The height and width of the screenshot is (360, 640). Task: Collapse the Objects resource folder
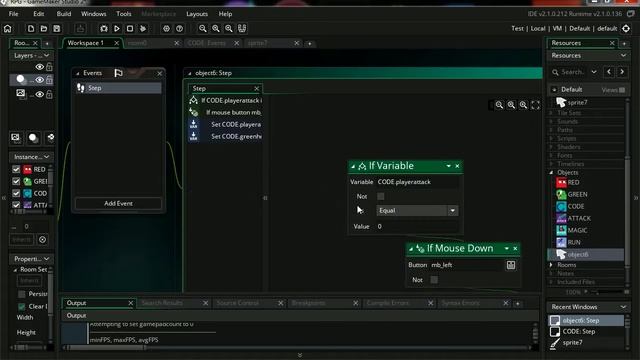coord(551,172)
